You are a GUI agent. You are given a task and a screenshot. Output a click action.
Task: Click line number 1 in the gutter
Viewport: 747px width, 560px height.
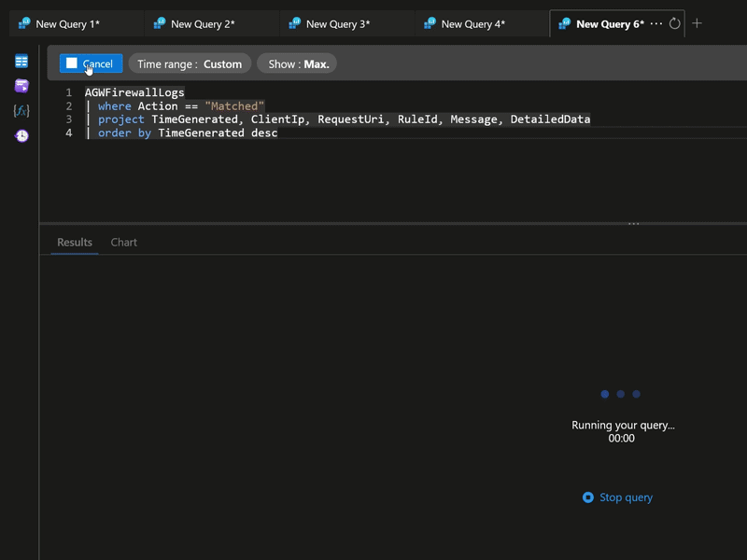(x=69, y=92)
